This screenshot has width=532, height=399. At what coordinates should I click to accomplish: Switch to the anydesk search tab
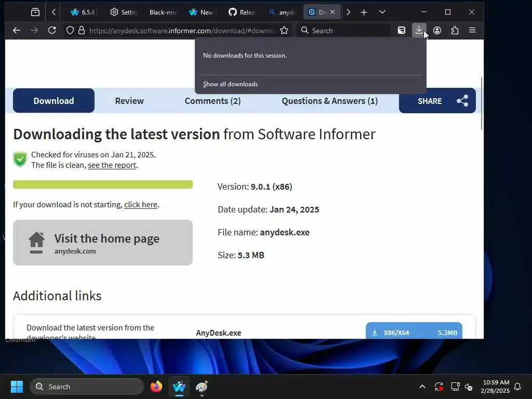tap(282, 12)
